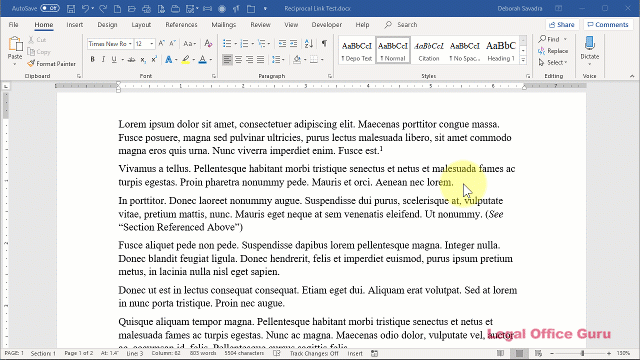Image resolution: width=640 pixels, height=360 pixels.
Task: Click the Font Color A button
Action: (202, 60)
